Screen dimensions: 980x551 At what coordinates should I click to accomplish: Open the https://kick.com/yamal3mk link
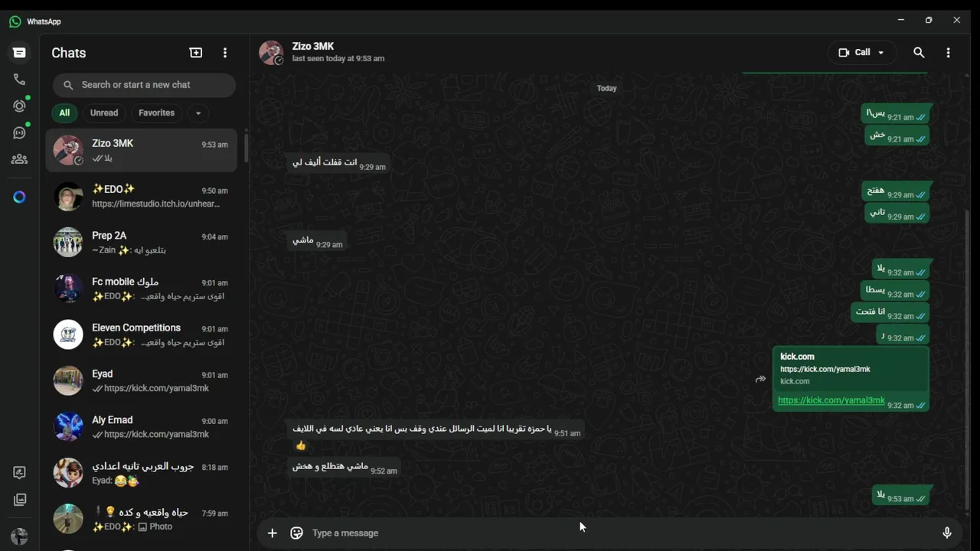coord(831,400)
